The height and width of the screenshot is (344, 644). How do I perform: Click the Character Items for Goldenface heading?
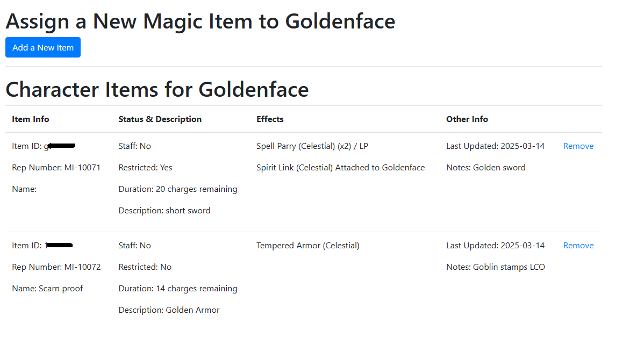click(x=157, y=89)
